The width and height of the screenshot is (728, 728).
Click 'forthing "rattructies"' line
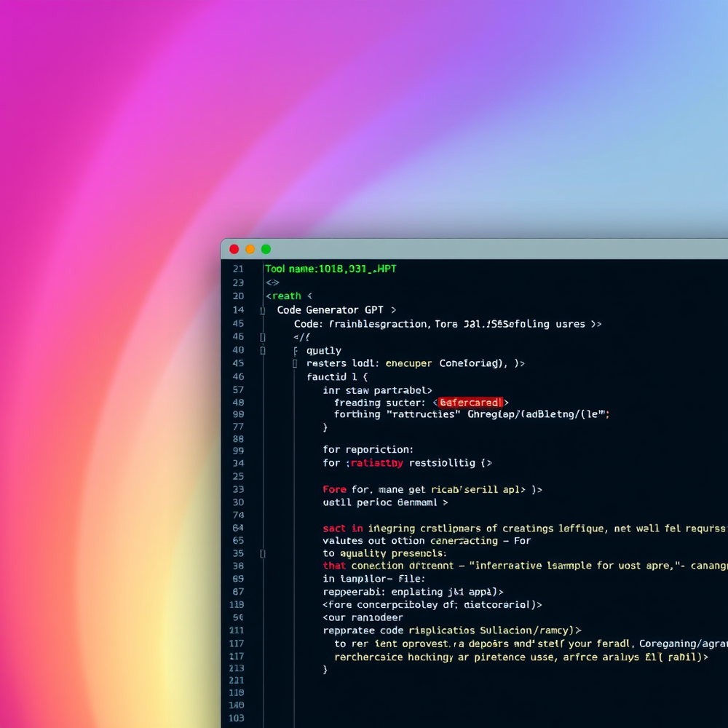tap(471, 414)
